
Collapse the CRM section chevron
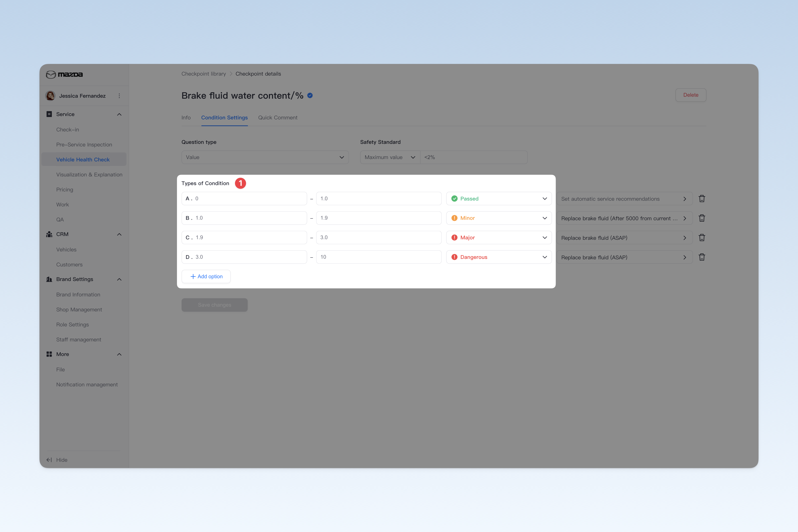click(x=119, y=234)
